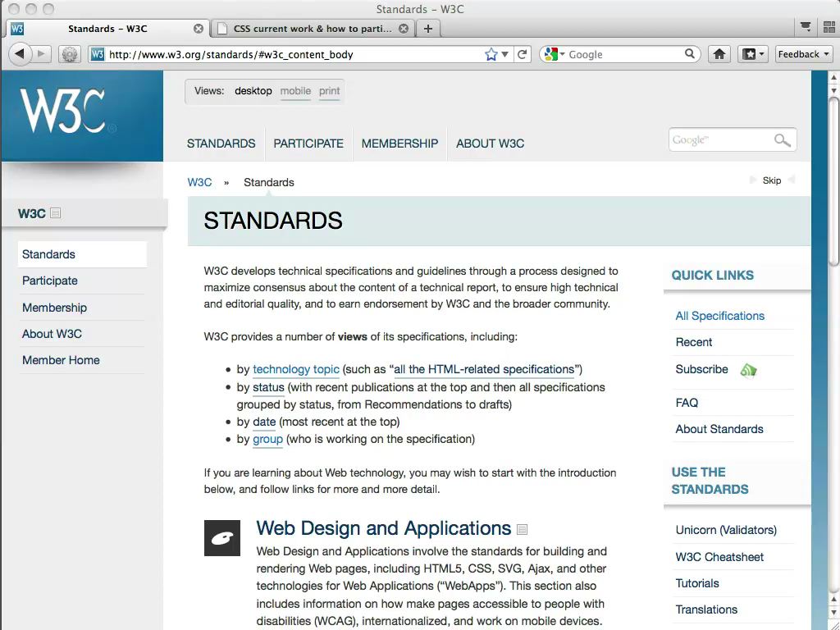
Task: Open the list all tabs dropdown
Action: 806,27
